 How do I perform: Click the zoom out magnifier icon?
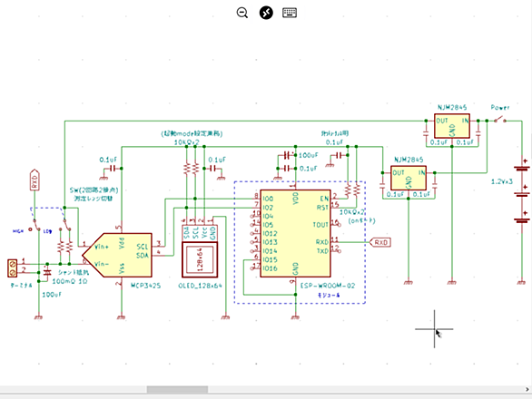click(242, 13)
